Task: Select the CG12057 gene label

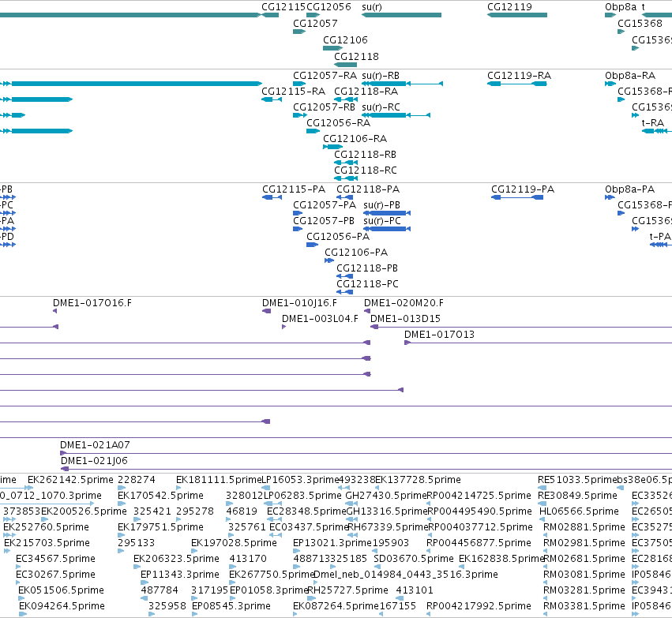Action: (x=315, y=23)
